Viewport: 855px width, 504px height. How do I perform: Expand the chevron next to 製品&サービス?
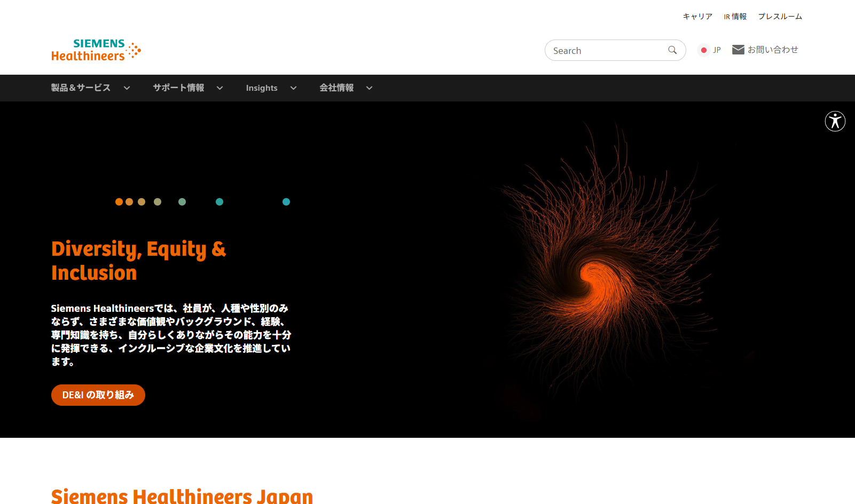click(x=127, y=88)
